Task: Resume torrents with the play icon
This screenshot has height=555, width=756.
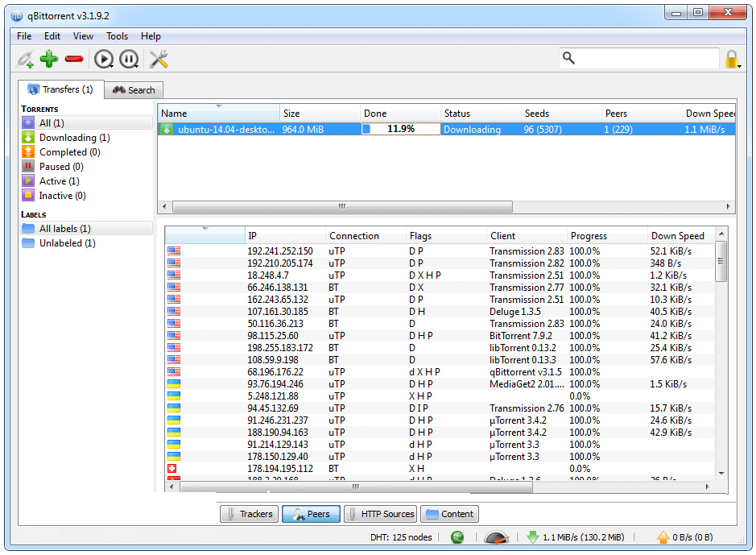Action: 104,60
